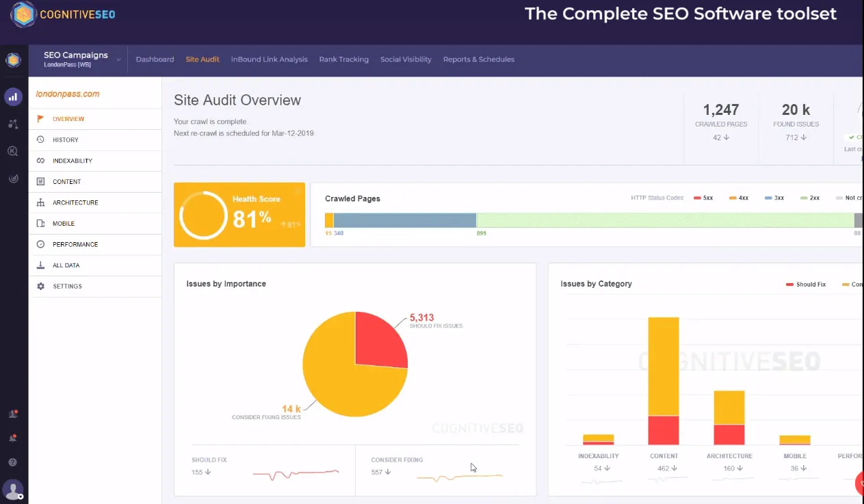Open Content via document icon
Viewport: 864px width, 504px height.
click(40, 182)
